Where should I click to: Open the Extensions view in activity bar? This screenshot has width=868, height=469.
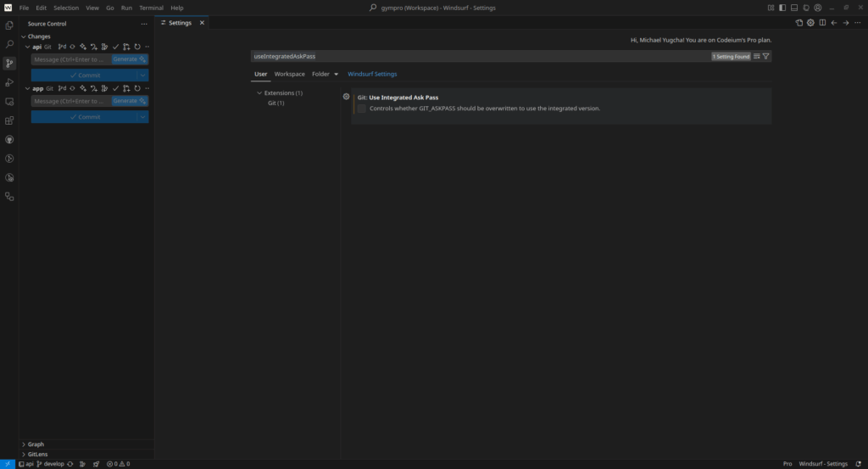click(x=9, y=120)
